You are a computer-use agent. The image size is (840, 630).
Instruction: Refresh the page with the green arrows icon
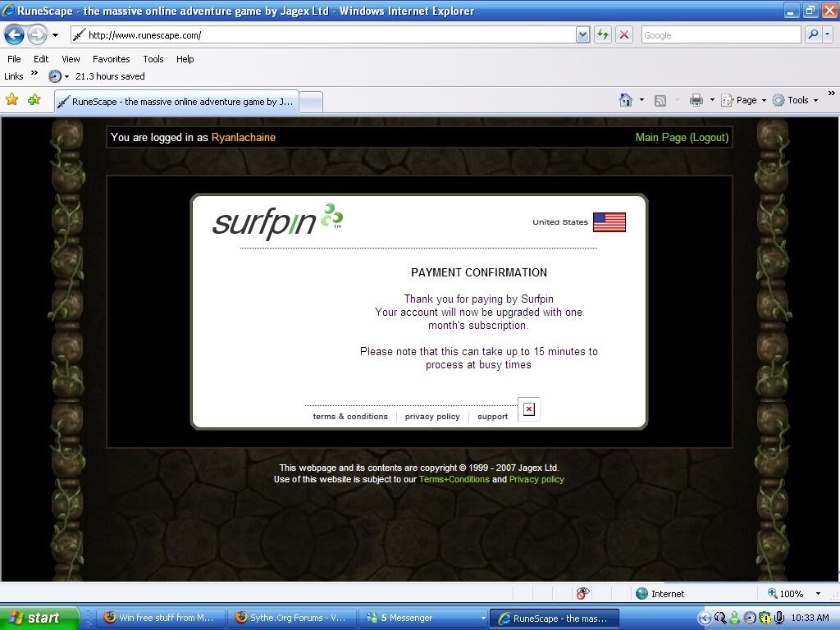pos(603,35)
